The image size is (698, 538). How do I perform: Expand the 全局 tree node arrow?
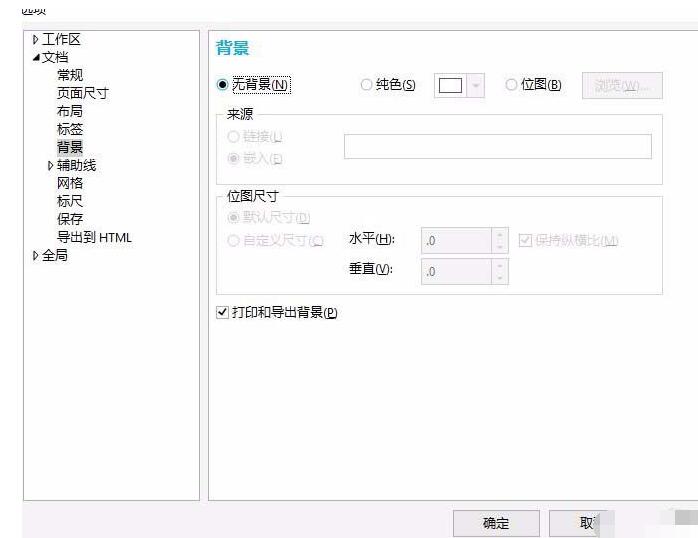click(x=36, y=255)
